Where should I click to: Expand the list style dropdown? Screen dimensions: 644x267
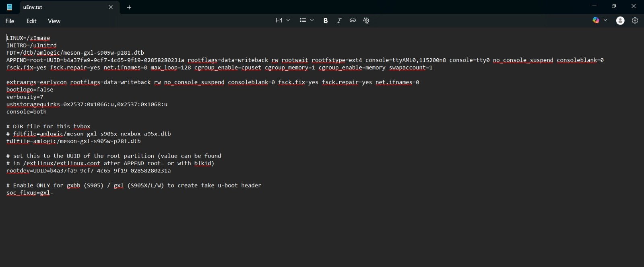(307, 20)
